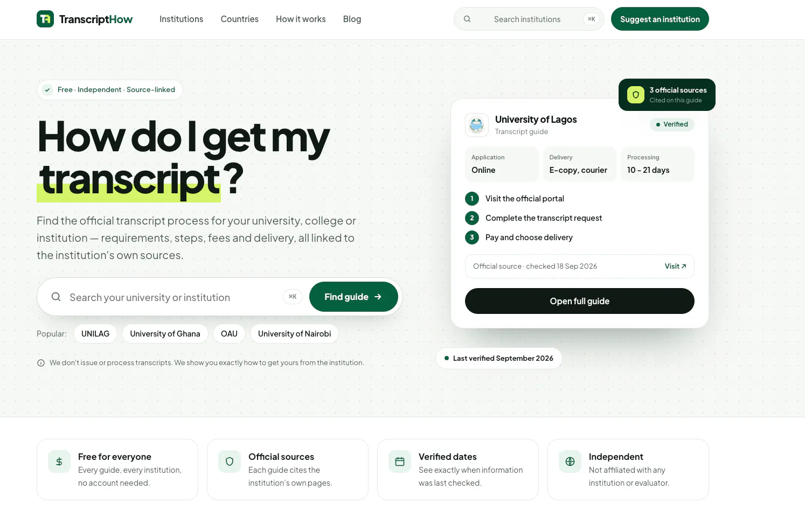Click the Free for everyone heading
Image resolution: width=805 pixels, height=532 pixels.
click(x=115, y=457)
